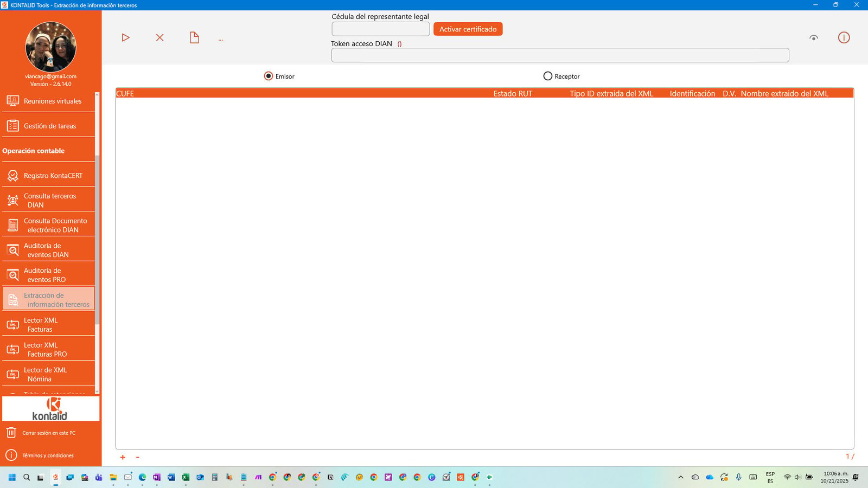The height and width of the screenshot is (488, 868).
Task: Open Lector XML Facturas
Action: click(48, 325)
